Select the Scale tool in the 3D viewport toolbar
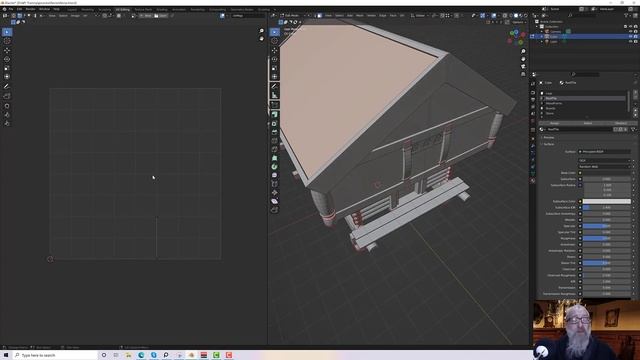This screenshot has width=640, height=360. 274,68
